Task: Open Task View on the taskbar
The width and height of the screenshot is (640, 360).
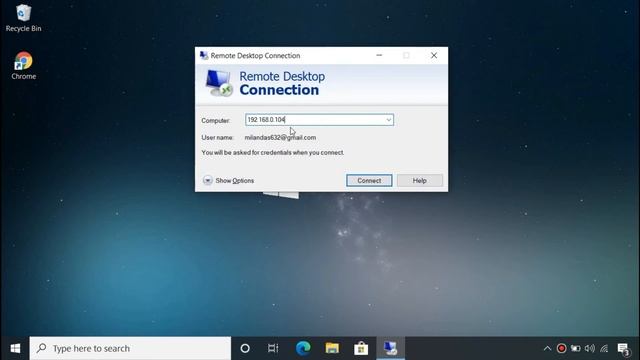Action: (x=273, y=348)
